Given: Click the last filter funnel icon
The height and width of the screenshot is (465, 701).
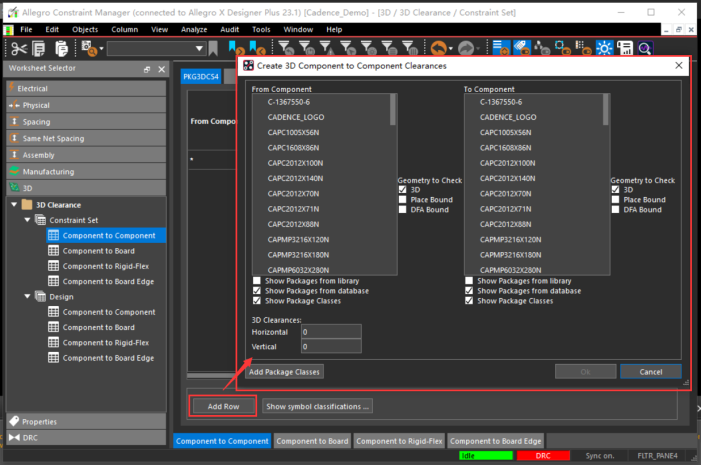Looking at the screenshot, I should (409, 48).
